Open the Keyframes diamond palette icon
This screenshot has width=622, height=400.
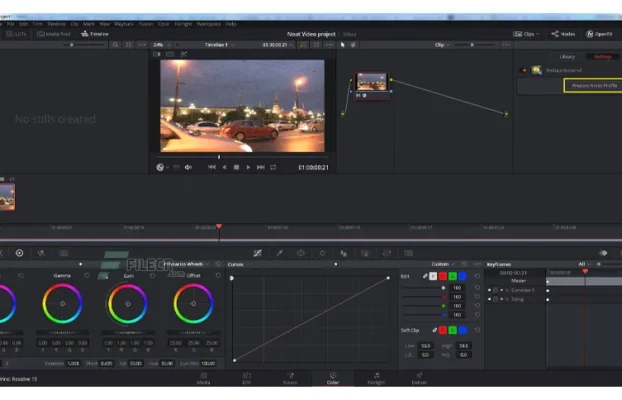[603, 253]
